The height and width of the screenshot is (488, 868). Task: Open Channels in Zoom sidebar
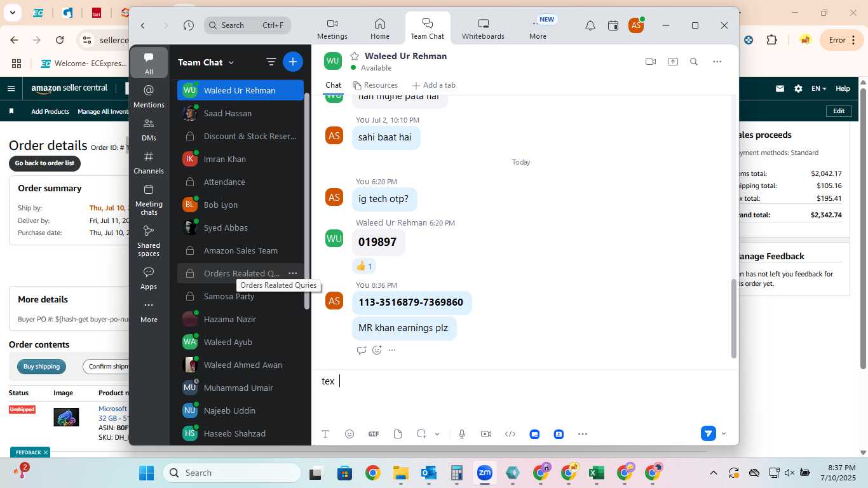pos(149,162)
